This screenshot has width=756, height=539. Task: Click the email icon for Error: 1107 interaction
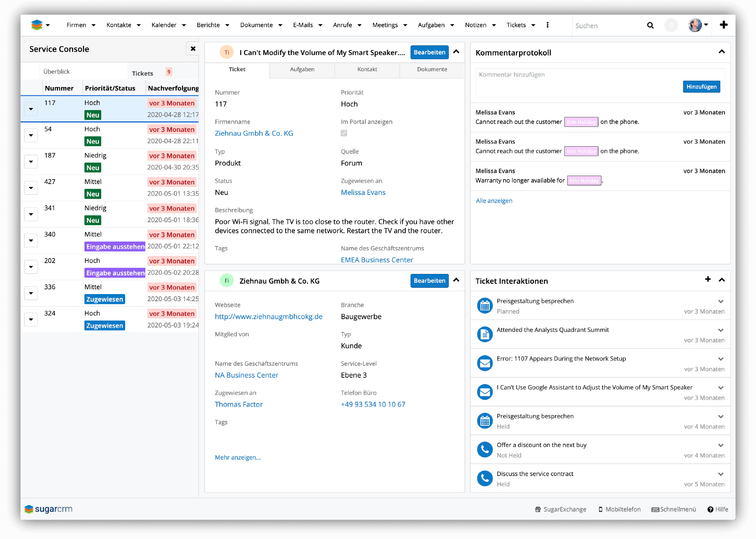(485, 363)
